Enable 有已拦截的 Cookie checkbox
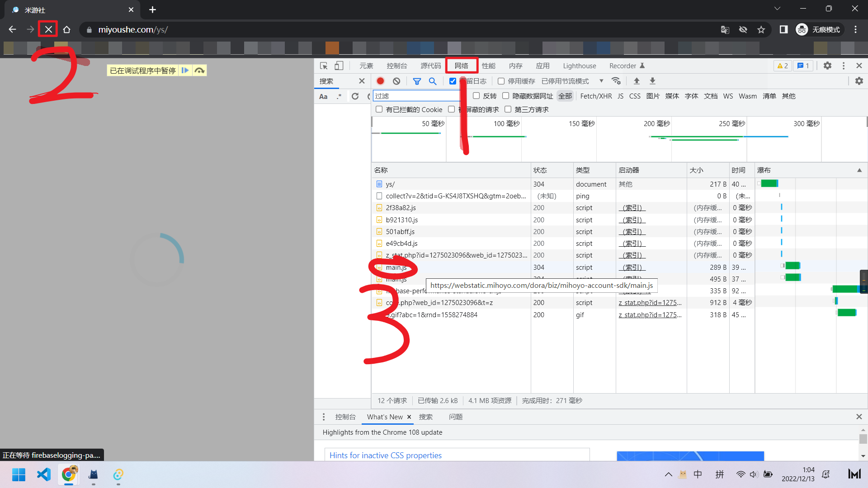Viewport: 868px width, 488px height. 379,109
